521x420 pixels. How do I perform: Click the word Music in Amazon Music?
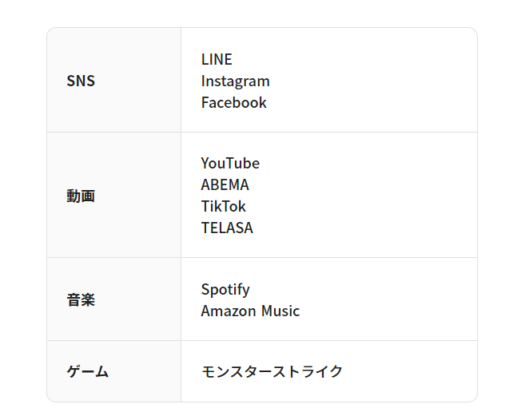(x=280, y=311)
